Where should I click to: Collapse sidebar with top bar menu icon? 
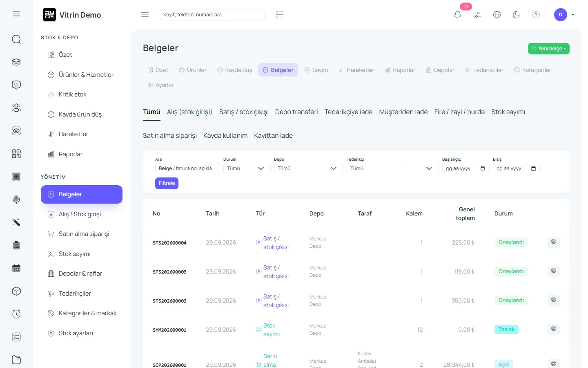pyautogui.click(x=145, y=15)
